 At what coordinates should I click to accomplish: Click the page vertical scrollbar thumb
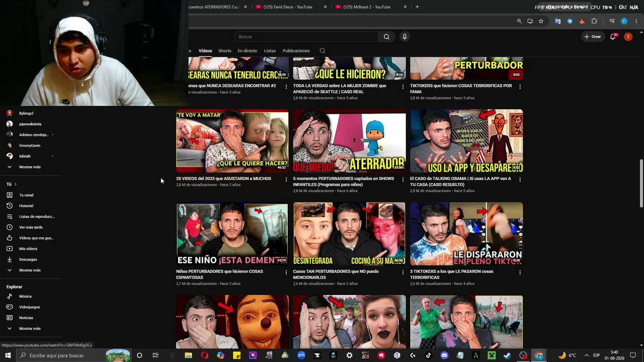click(641, 183)
